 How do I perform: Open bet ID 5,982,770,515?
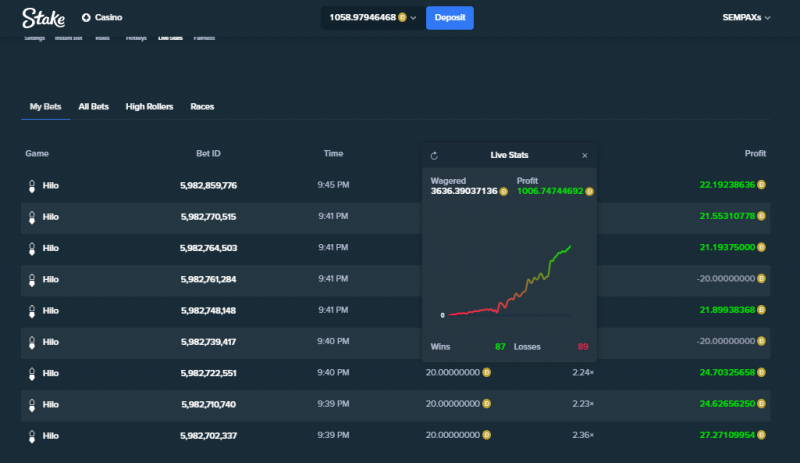pyautogui.click(x=208, y=217)
